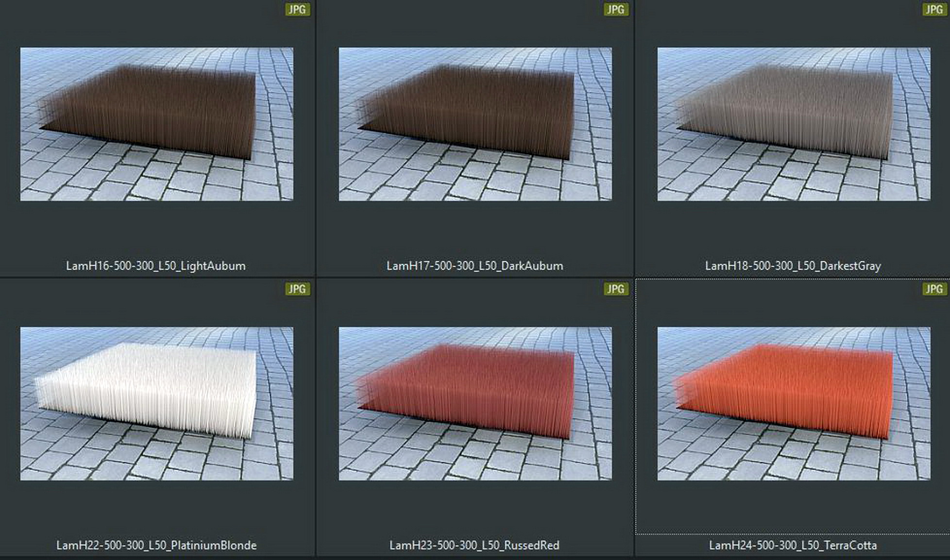Click the JPG badge on PlatiniumBlonde tile
The width and height of the screenshot is (950, 560).
(x=297, y=289)
